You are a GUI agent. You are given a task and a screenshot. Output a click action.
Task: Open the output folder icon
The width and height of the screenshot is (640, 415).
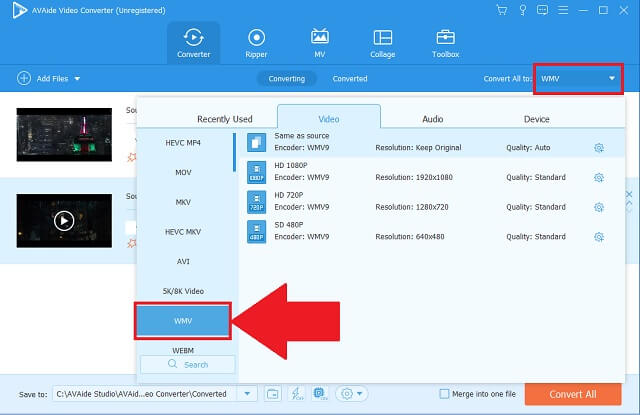[x=272, y=394]
